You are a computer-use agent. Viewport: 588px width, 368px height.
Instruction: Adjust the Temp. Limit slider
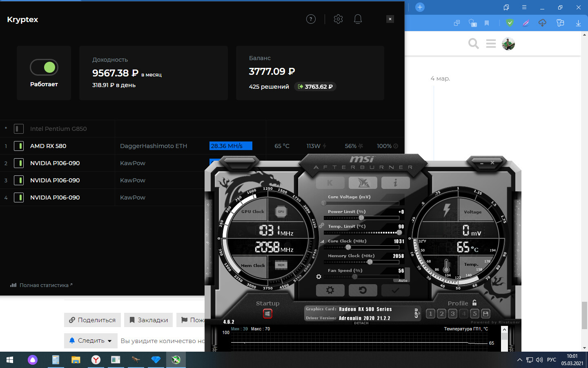coord(361,232)
